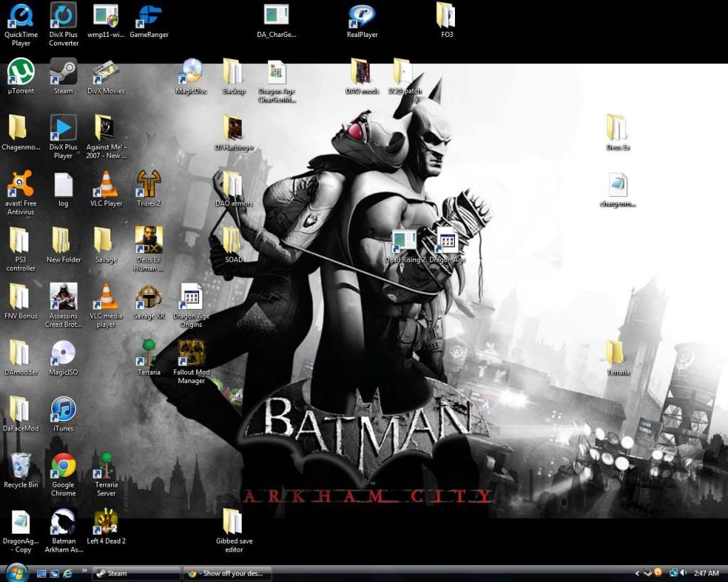Open the Windows Start menu
The image size is (728, 582).
tap(16, 572)
